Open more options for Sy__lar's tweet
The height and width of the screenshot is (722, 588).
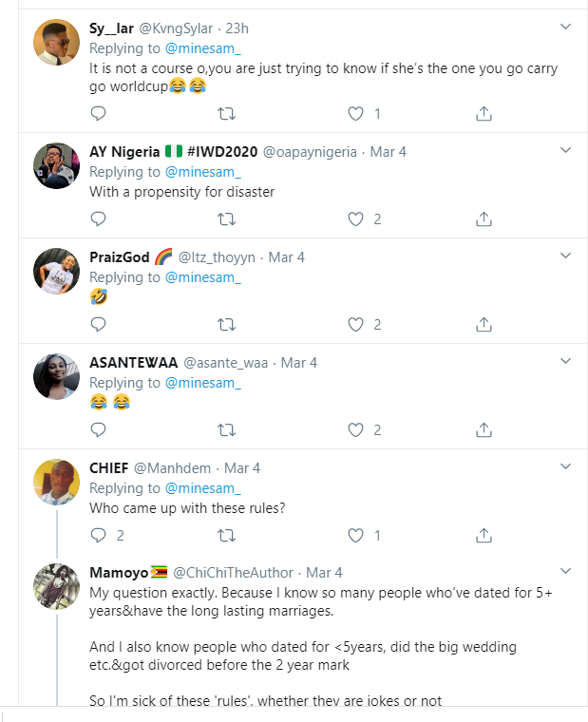coord(565,26)
